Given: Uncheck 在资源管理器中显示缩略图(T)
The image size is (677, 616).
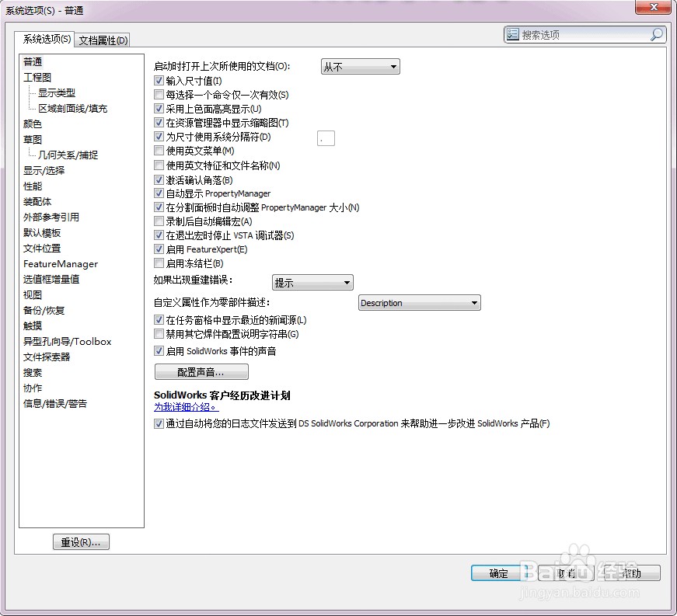Looking at the screenshot, I should pos(159,123).
